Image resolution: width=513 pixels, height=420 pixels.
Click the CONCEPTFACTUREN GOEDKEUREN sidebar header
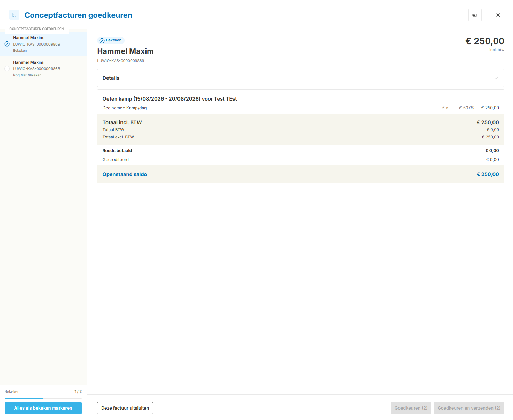click(37, 29)
